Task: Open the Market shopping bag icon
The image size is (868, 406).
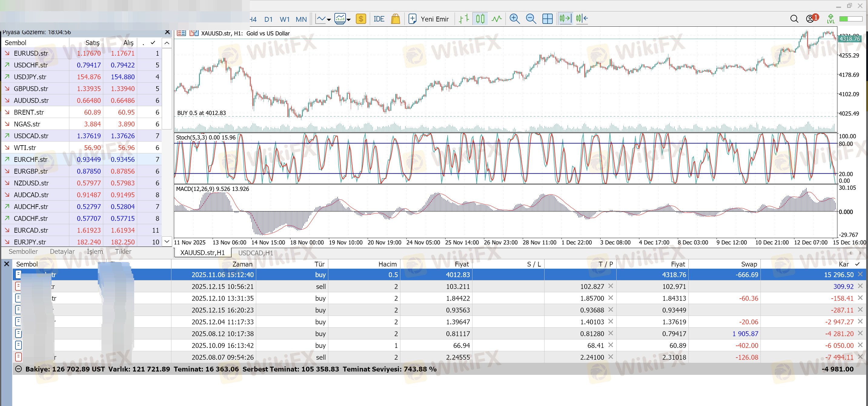Action: point(395,19)
